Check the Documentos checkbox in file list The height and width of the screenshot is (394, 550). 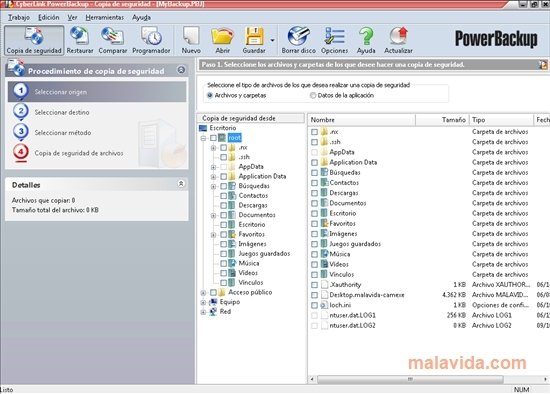click(x=315, y=203)
